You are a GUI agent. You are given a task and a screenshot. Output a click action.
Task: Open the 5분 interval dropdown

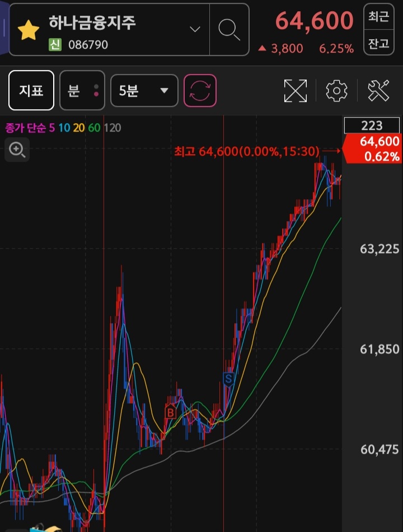pyautogui.click(x=144, y=91)
